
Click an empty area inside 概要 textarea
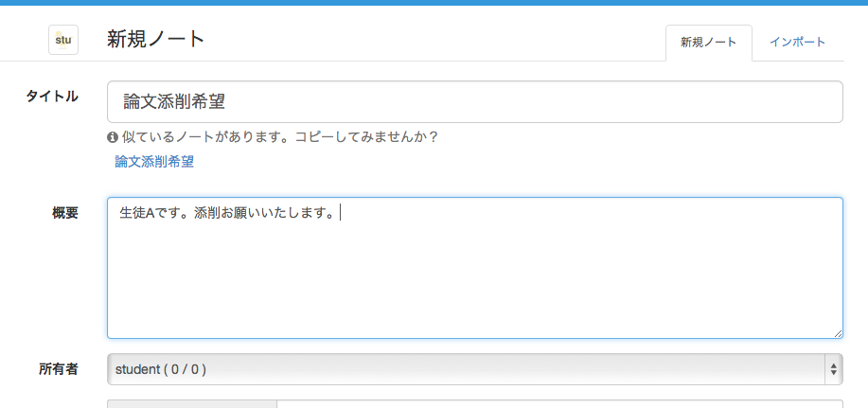473,284
